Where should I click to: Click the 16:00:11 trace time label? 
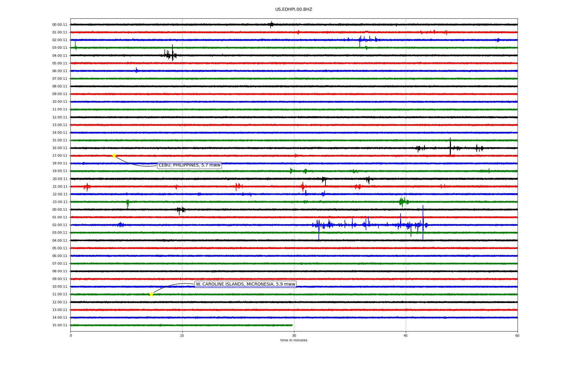pos(60,148)
